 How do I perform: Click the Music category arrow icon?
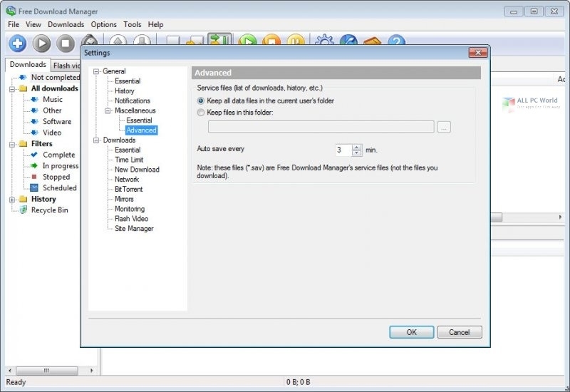[34, 99]
